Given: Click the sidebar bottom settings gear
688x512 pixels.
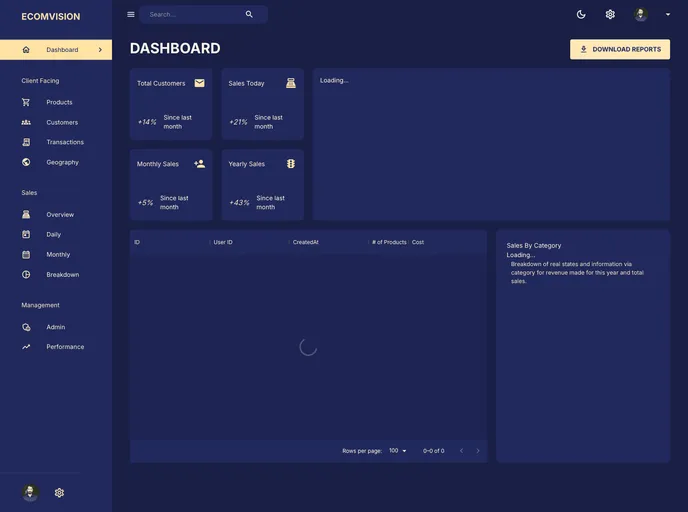Looking at the screenshot, I should [x=59, y=493].
